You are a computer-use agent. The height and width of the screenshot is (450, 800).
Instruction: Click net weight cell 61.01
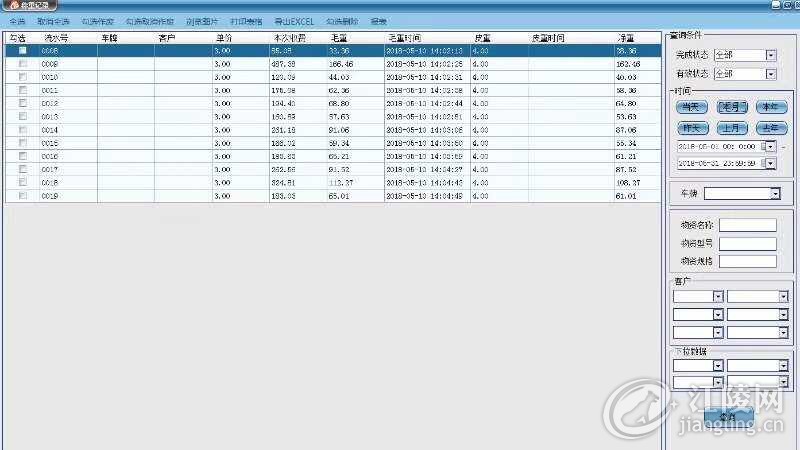point(626,196)
